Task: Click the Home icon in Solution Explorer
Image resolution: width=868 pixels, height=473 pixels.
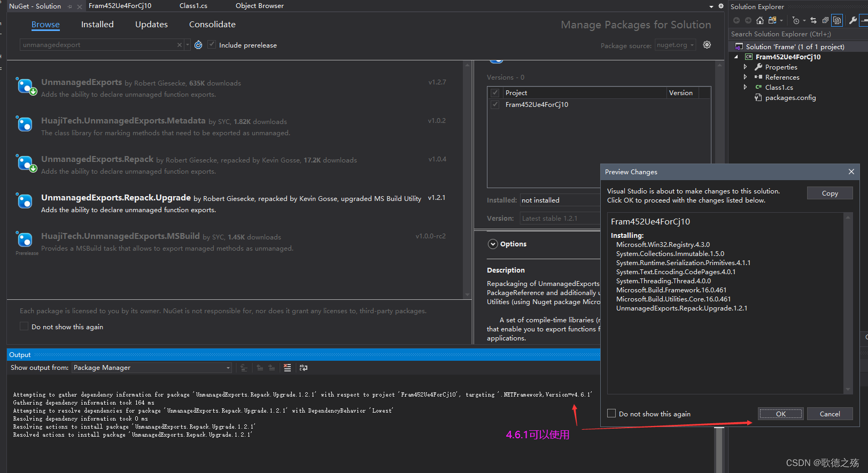Action: coord(759,20)
